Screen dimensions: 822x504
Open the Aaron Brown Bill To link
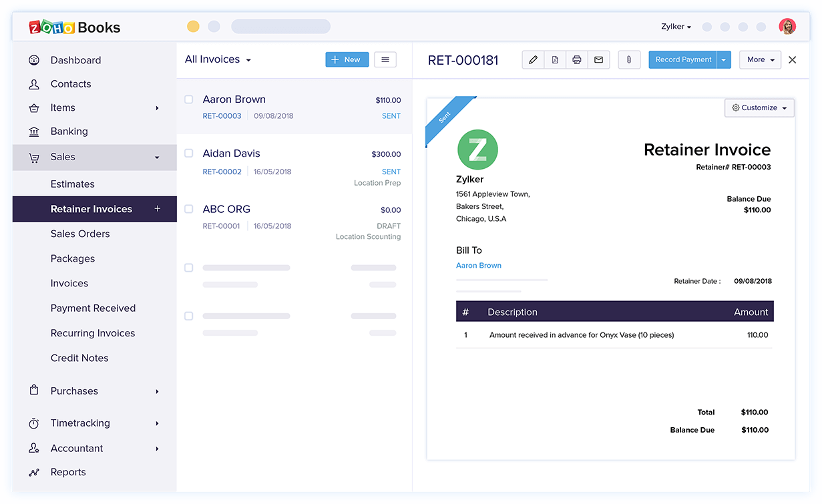(479, 266)
